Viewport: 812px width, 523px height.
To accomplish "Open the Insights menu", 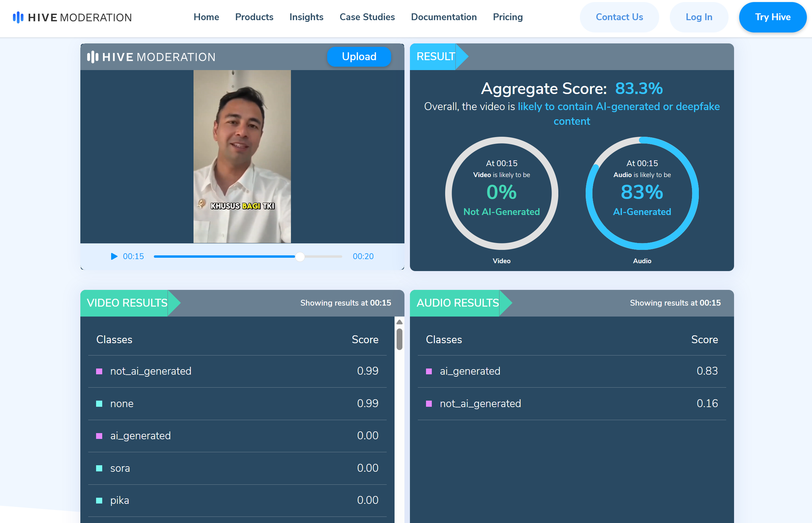I will (306, 17).
